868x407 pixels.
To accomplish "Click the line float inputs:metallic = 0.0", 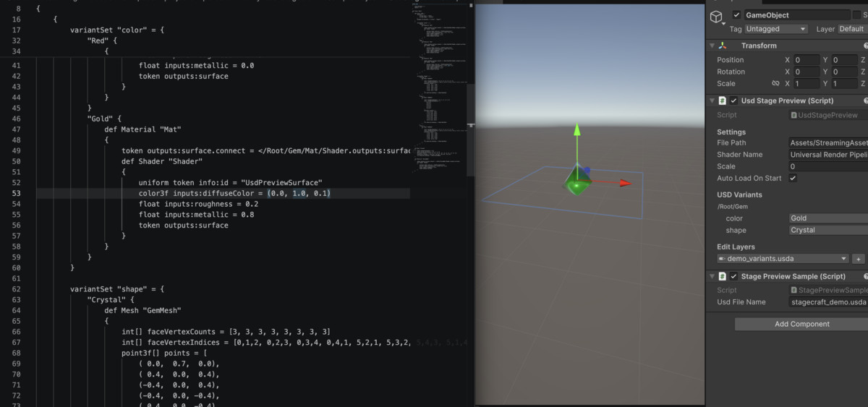I will click(x=196, y=65).
